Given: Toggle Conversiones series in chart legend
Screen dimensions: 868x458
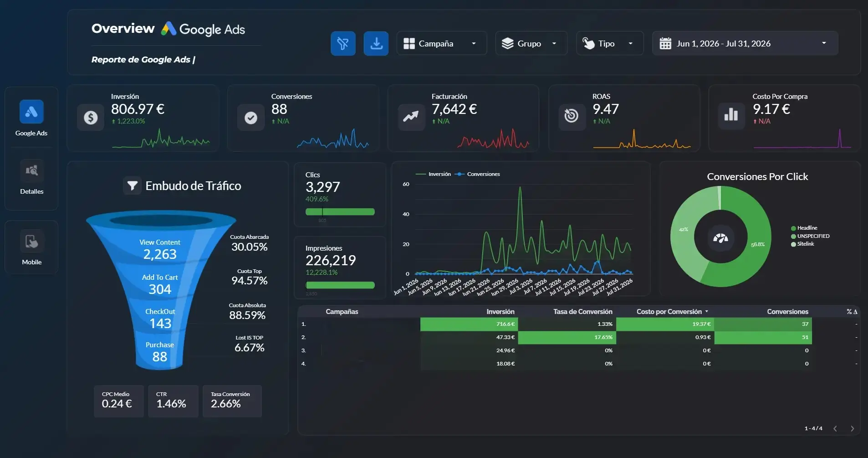Looking at the screenshot, I should 478,174.
